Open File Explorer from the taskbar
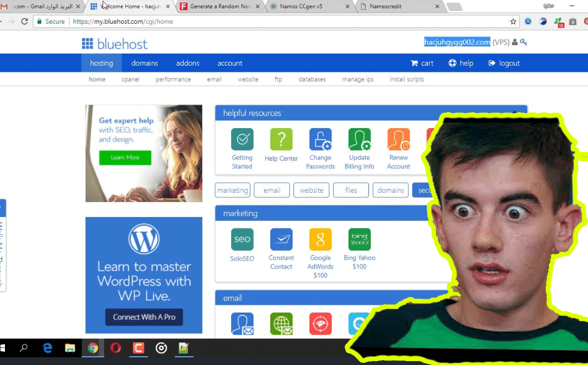Screen dimensions: 588x365 click(70, 348)
